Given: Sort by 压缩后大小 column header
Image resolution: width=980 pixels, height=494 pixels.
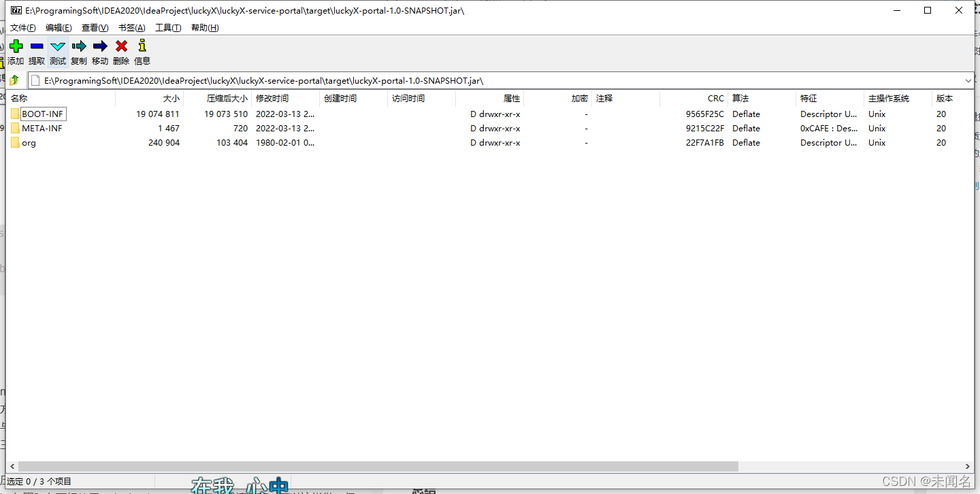Looking at the screenshot, I should tap(217, 99).
